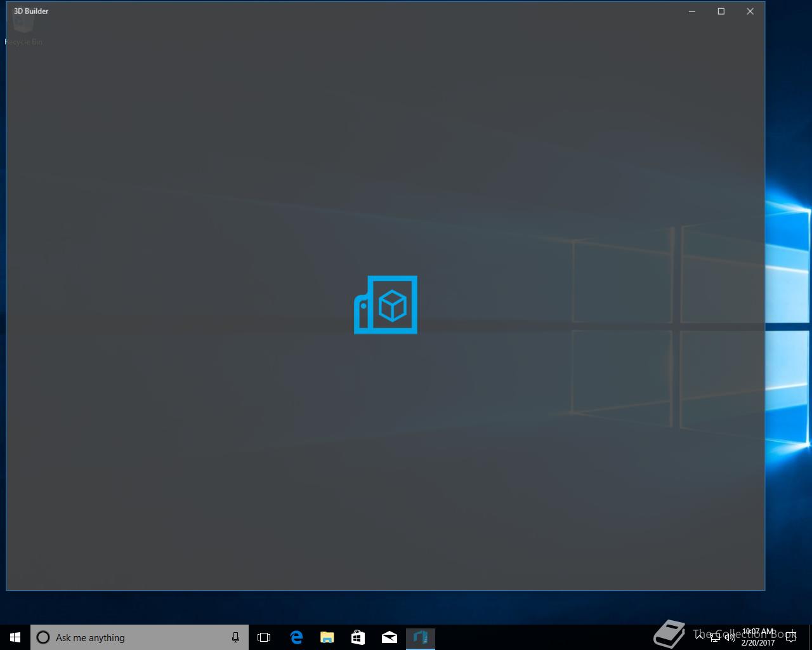Click the Show desktop strip
Image resolution: width=812 pixels, height=650 pixels.
810,637
